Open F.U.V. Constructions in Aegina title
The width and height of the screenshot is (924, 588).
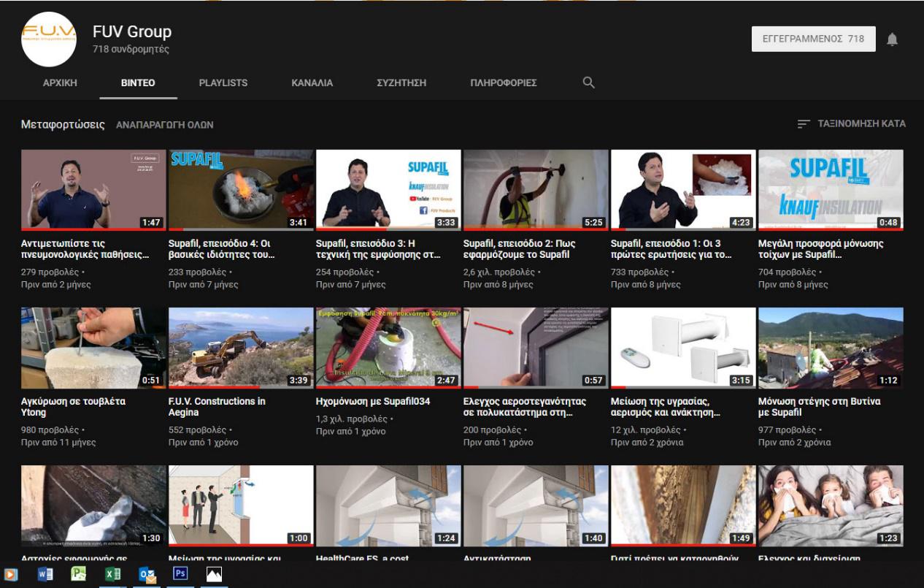[x=217, y=407]
